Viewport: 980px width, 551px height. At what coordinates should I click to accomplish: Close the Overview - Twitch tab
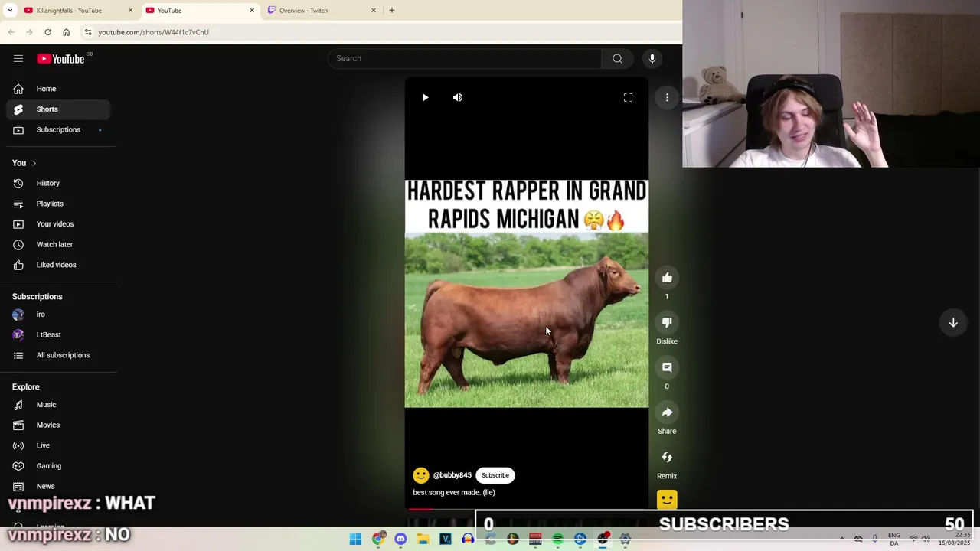(x=374, y=11)
